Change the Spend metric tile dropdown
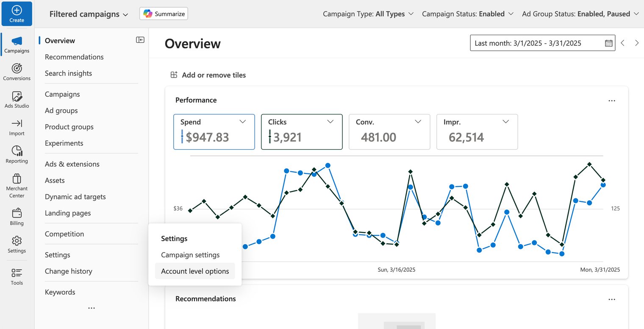Viewport: 644px width, 329px height. 242,122
